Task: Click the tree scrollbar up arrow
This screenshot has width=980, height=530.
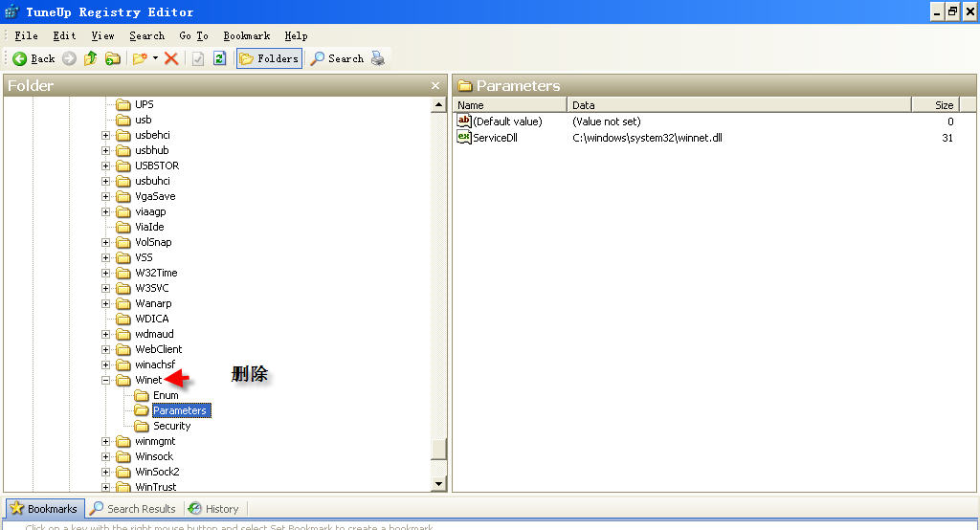Action: click(438, 105)
